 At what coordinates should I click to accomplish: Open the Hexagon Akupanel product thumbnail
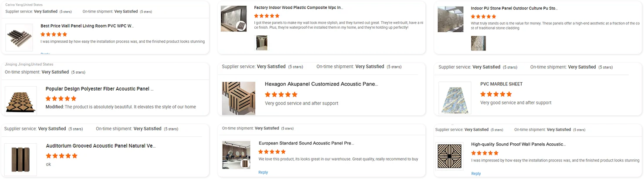click(x=238, y=98)
